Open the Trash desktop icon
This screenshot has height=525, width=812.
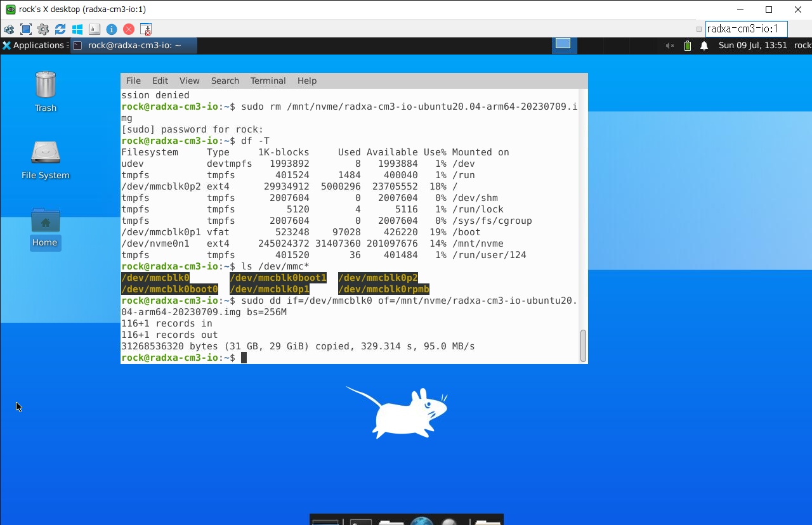tap(46, 92)
